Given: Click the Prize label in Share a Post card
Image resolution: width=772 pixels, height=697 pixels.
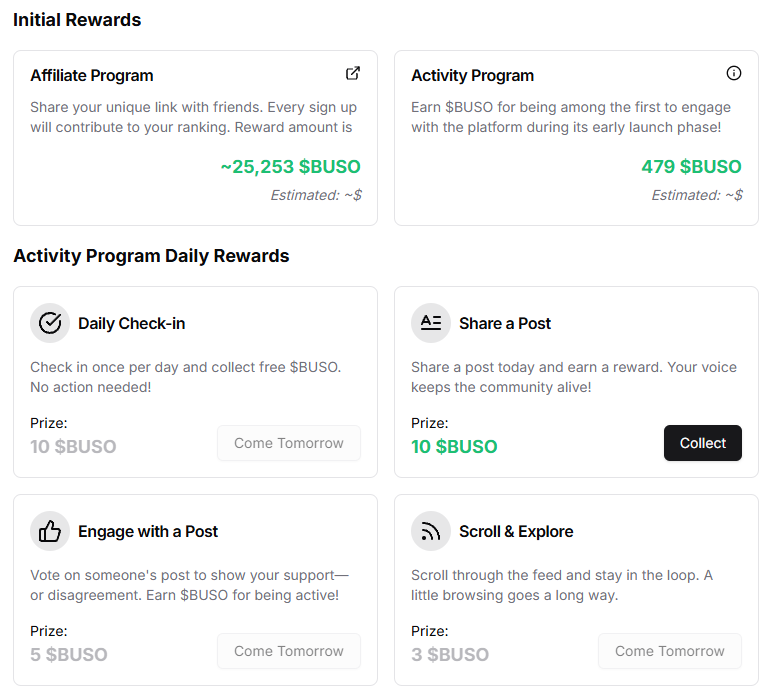Looking at the screenshot, I should pyautogui.click(x=430, y=423).
